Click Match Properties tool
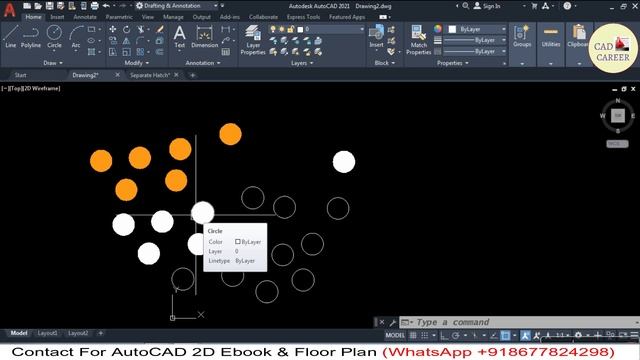 418,40
